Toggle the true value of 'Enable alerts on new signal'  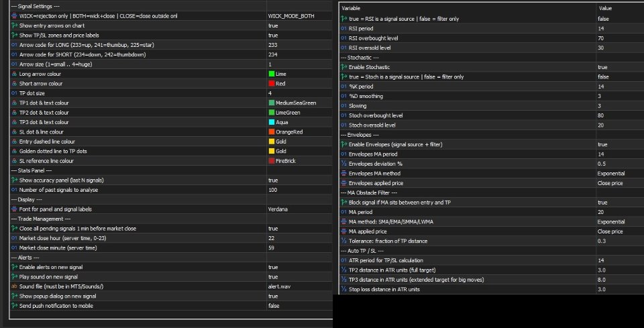click(x=273, y=267)
